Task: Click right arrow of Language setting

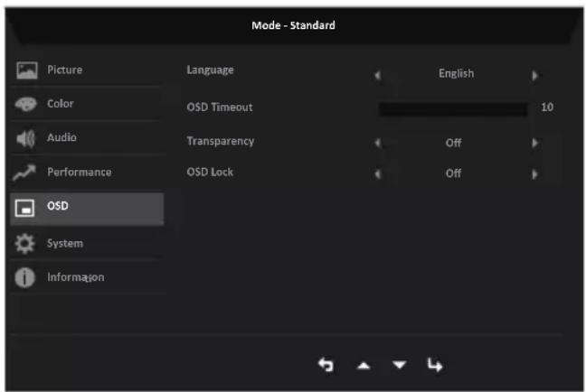Action: 534,75
